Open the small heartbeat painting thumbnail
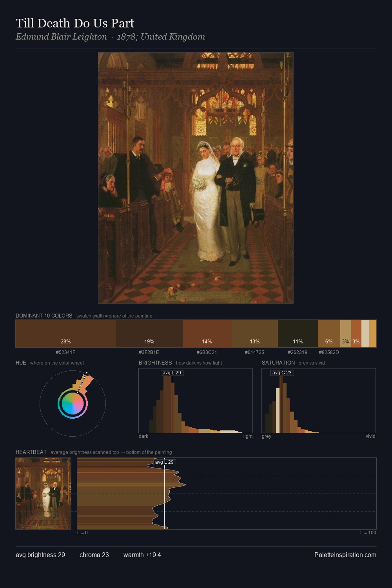The height and width of the screenshot is (588, 392). 44,494
